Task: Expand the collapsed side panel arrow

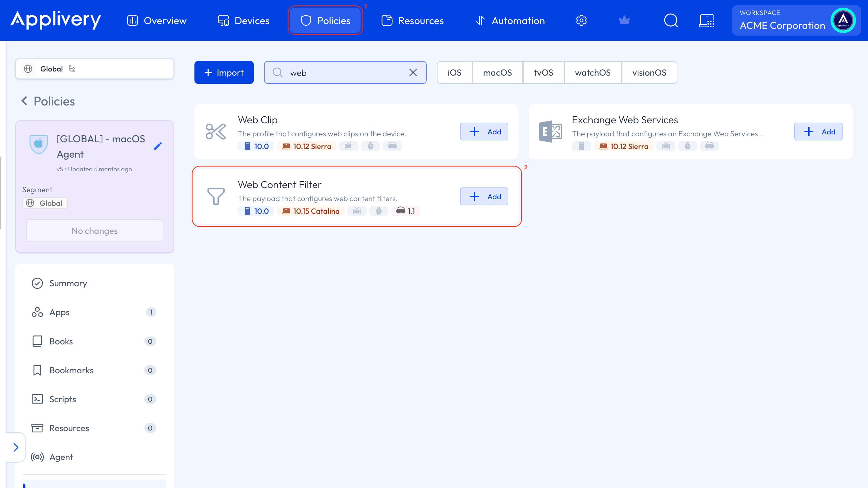Action: tap(16, 448)
